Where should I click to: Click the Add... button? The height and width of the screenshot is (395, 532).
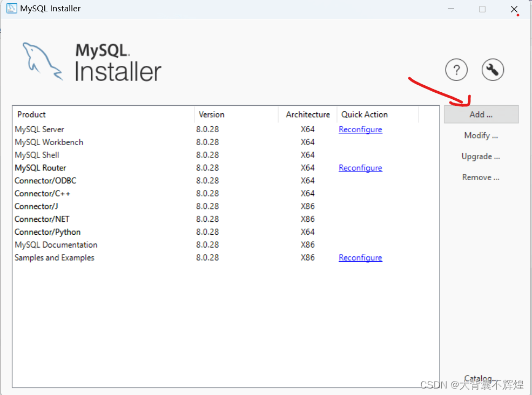(481, 114)
